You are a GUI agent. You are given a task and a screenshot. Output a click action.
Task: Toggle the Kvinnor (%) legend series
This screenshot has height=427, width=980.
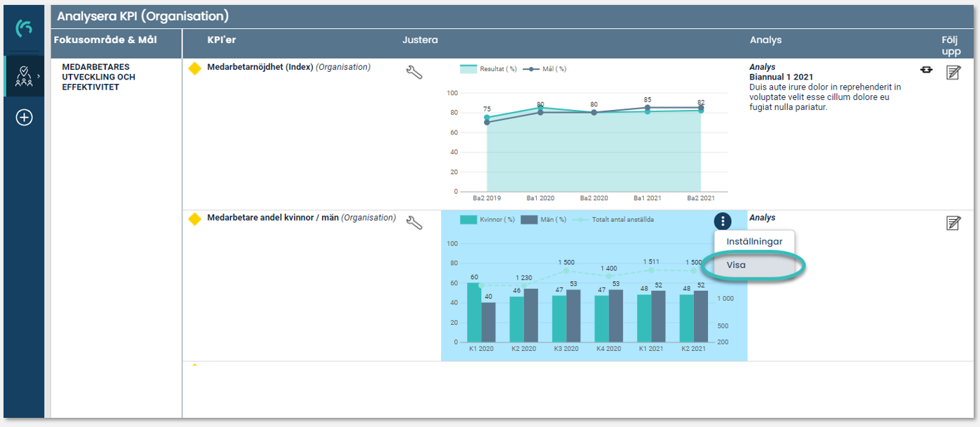(488, 220)
